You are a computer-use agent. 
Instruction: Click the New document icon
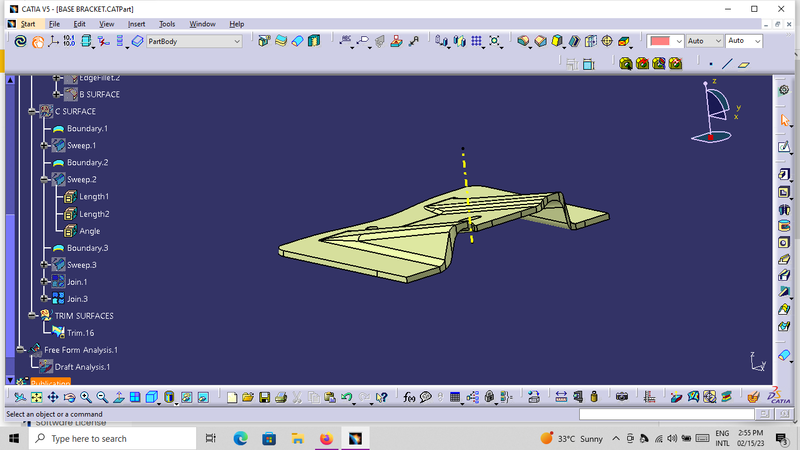click(232, 397)
